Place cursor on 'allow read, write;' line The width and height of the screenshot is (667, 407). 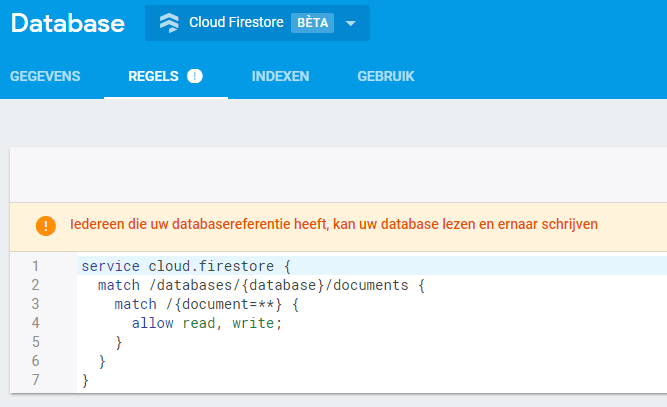208,323
